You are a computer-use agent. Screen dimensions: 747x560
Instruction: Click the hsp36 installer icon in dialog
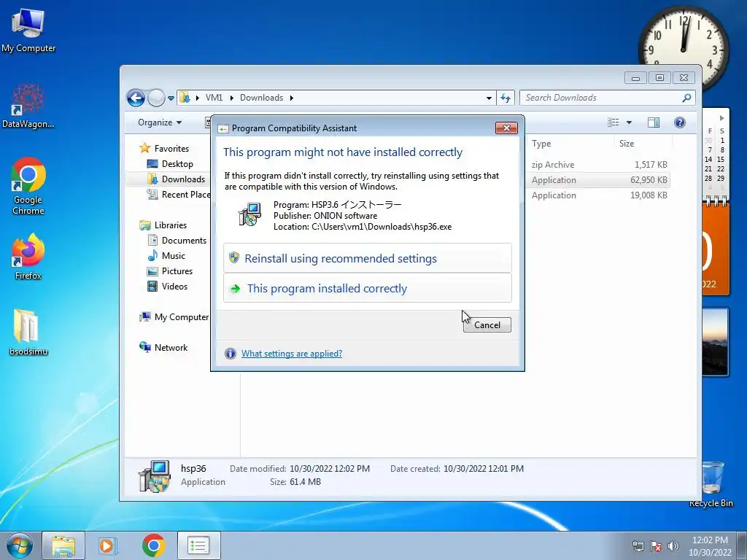click(250, 214)
